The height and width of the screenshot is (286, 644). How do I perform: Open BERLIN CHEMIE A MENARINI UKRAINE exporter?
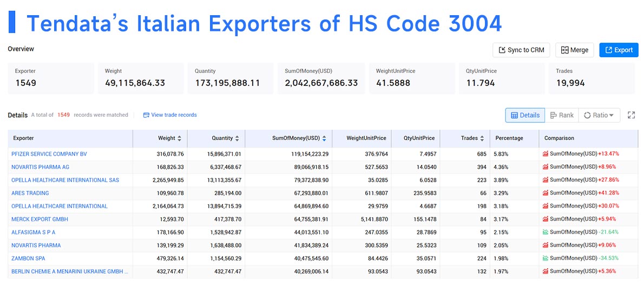point(69,271)
